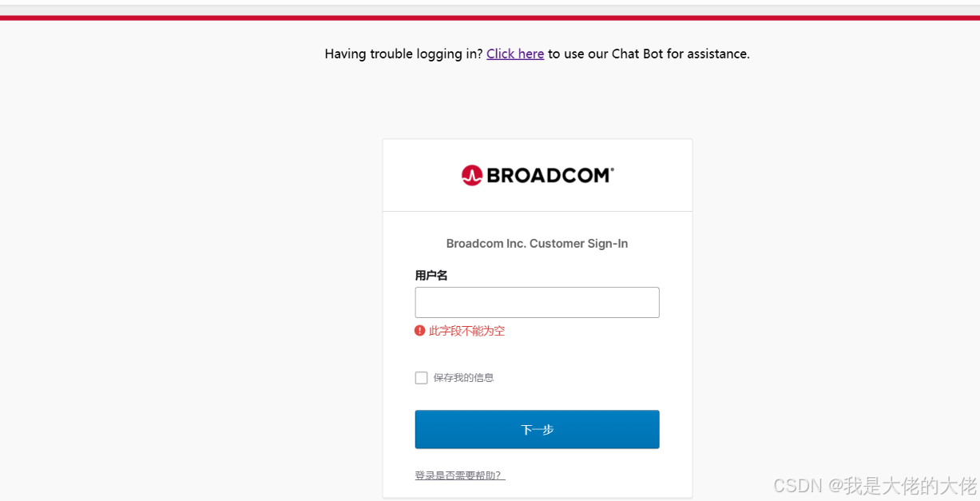Click the Having trouble logging in? text
This screenshot has height=501, width=980.
pos(403,54)
